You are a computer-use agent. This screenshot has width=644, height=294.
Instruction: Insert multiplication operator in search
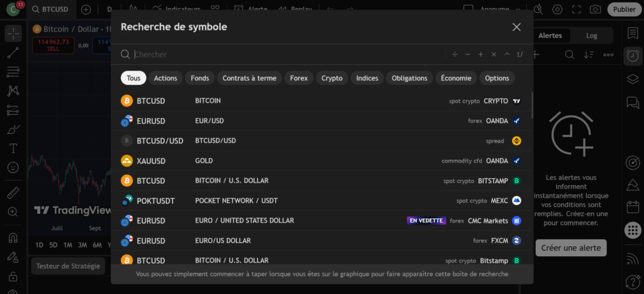click(494, 54)
